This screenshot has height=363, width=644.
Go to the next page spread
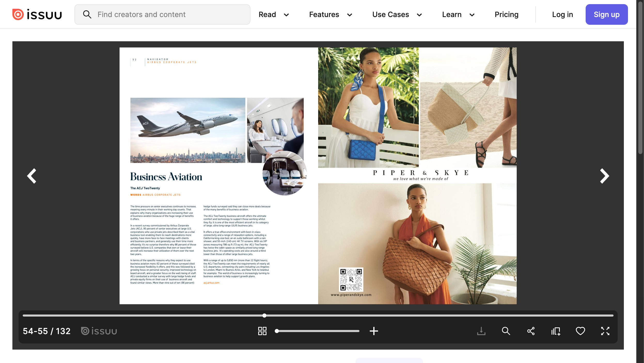pyautogui.click(x=604, y=176)
